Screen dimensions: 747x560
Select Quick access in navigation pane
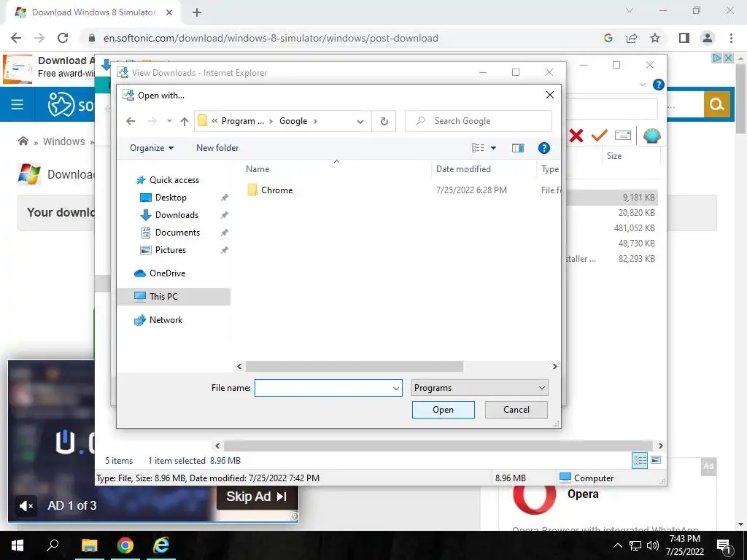[174, 180]
